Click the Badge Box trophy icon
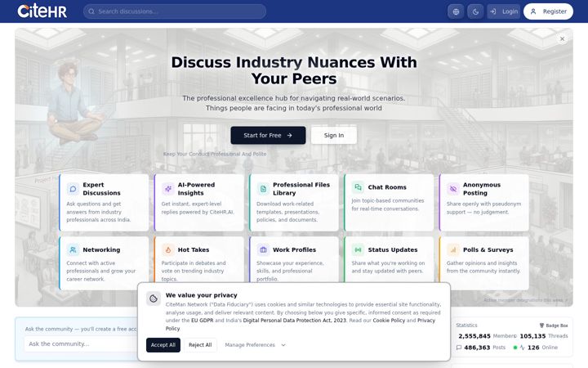The height and width of the screenshot is (368, 588). tap(541, 325)
